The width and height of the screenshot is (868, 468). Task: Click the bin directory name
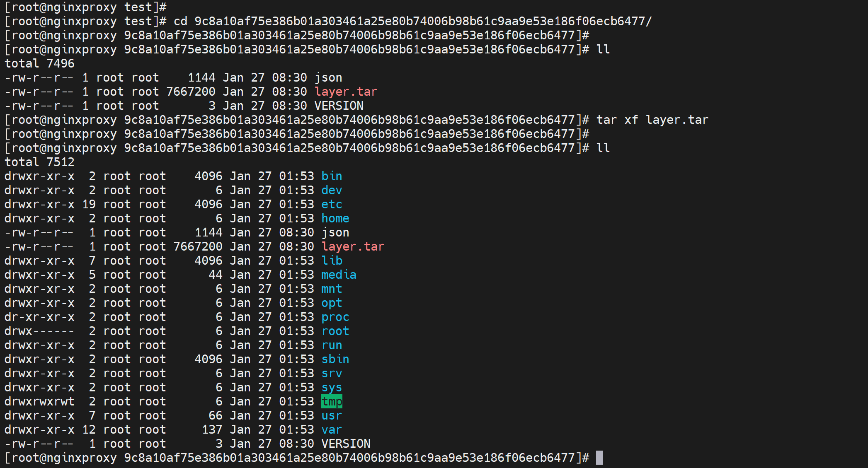pos(332,176)
